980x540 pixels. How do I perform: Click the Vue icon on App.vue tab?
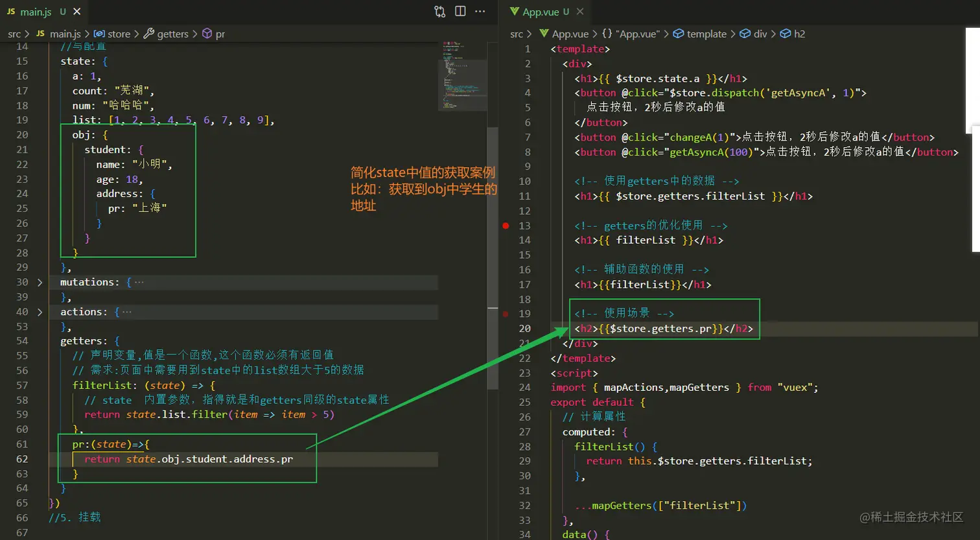click(x=515, y=12)
